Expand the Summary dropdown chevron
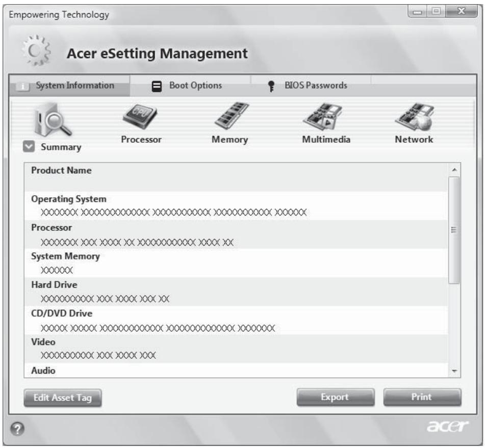Image resolution: width=485 pixels, height=448 pixels. [29, 147]
